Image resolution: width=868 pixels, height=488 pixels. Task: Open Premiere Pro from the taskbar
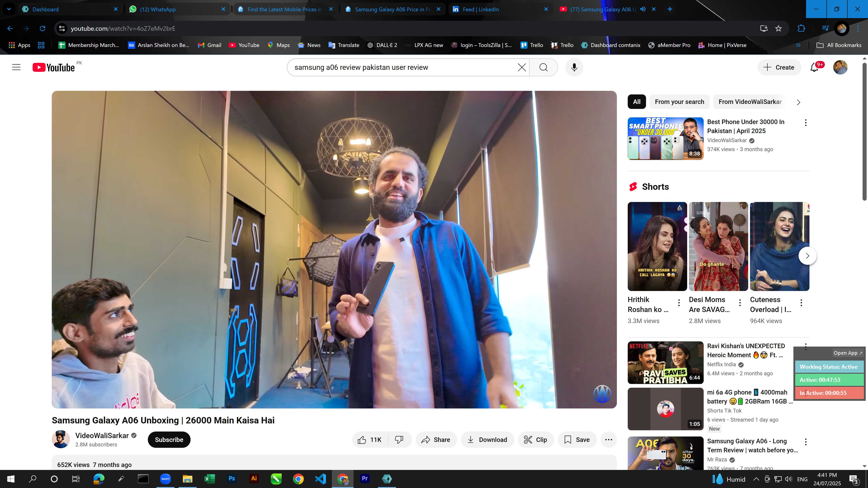coord(365,479)
